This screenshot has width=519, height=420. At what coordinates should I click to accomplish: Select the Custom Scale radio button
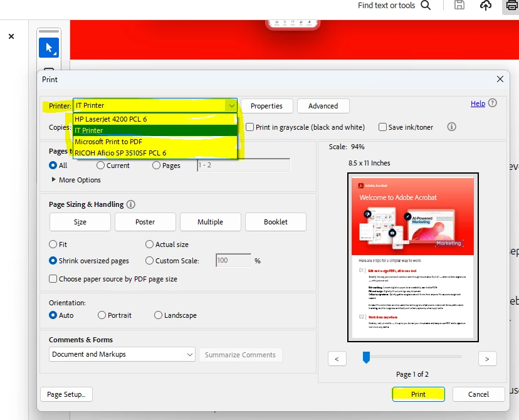point(150,261)
